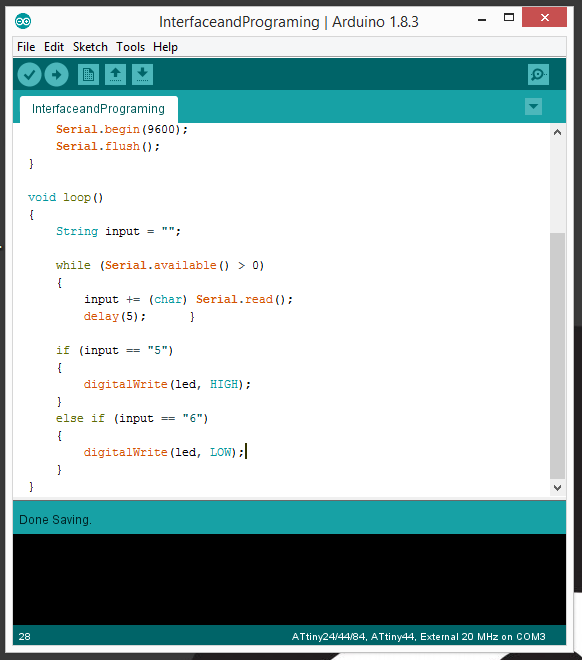The image size is (582, 660).
Task: Click the Upload arrow button
Action: [x=56, y=75]
